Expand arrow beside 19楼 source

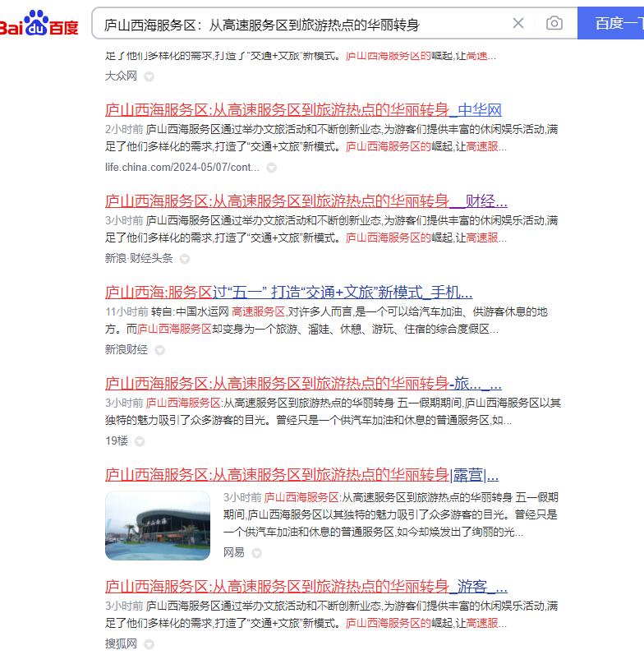140,441
